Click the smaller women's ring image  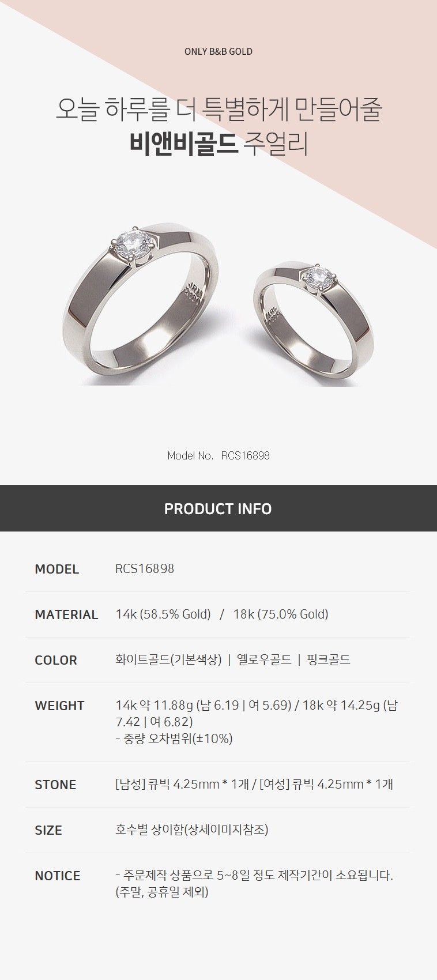[x=314, y=323]
